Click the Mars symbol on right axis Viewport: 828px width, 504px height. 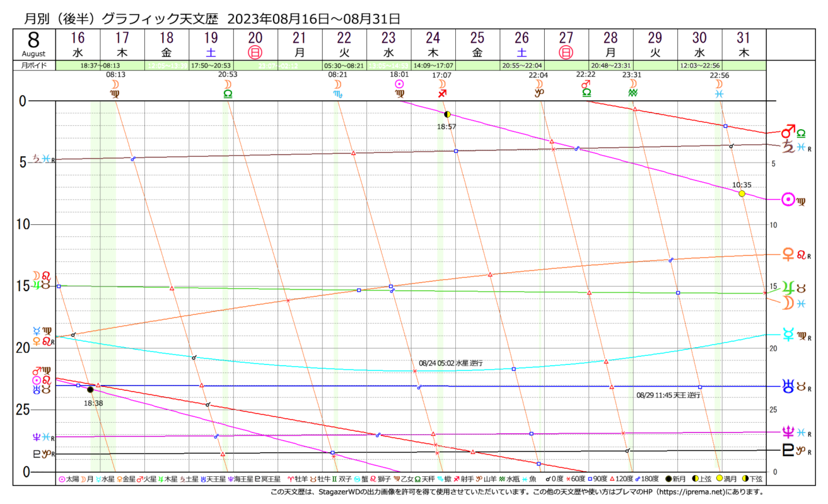click(x=788, y=133)
